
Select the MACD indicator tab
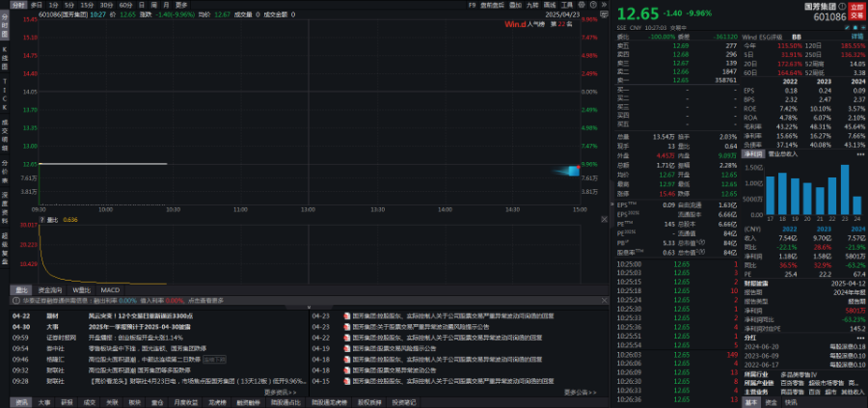coord(110,290)
